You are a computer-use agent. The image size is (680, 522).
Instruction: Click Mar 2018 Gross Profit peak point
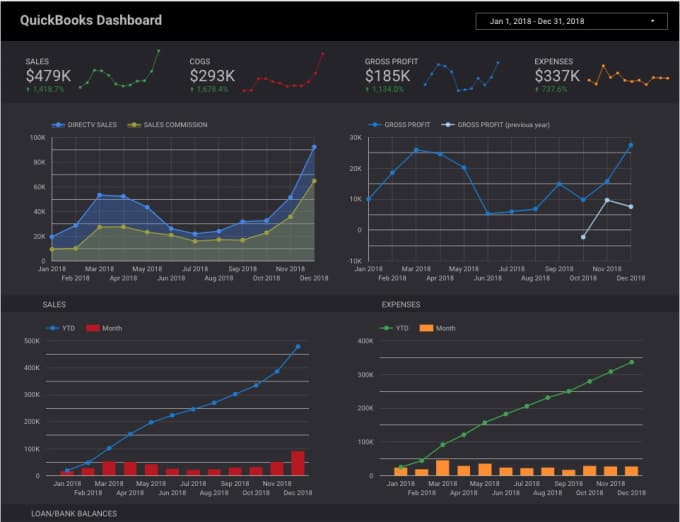[x=416, y=150]
